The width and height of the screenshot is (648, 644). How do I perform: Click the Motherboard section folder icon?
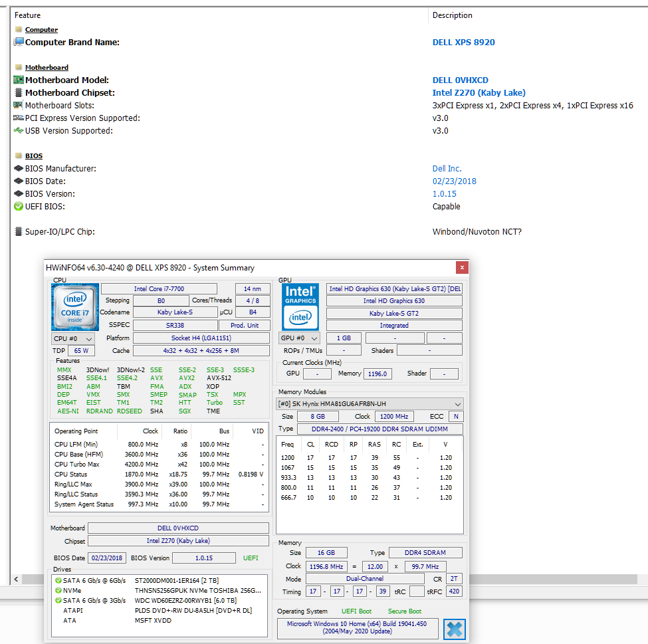(19, 67)
